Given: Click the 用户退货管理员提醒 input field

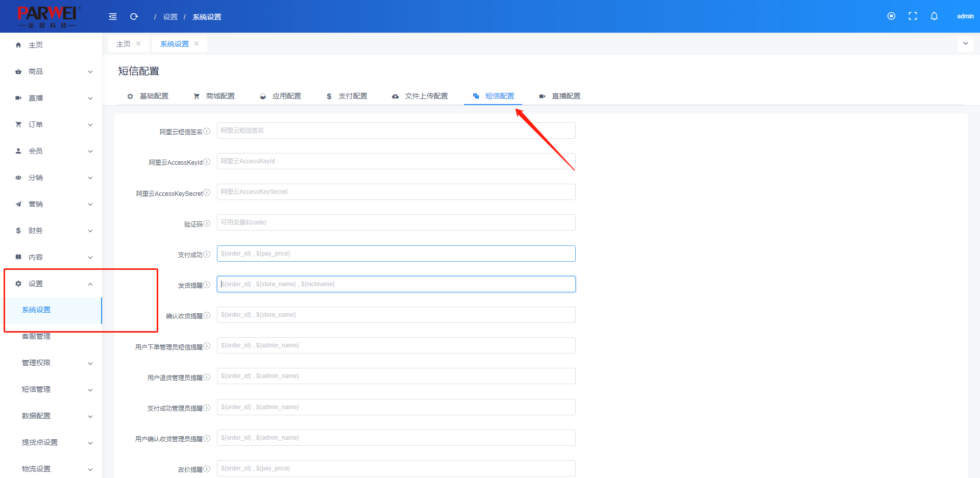Looking at the screenshot, I should 396,376.
